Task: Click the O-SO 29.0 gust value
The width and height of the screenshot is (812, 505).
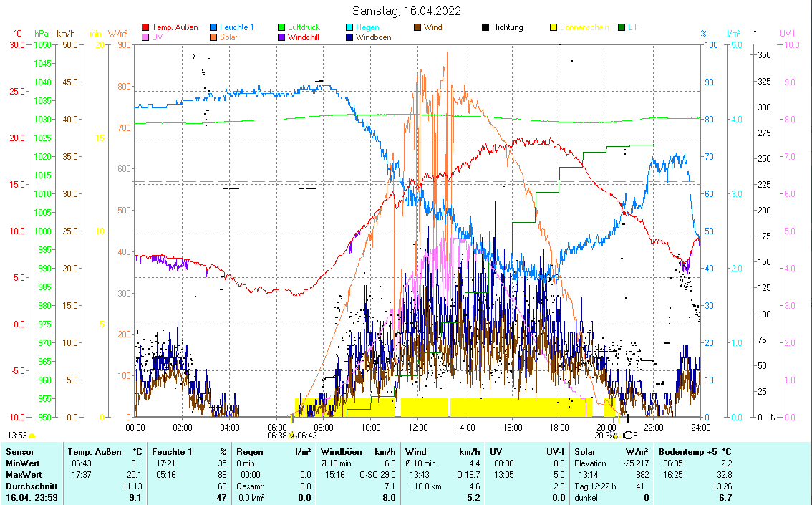Action: [x=377, y=475]
